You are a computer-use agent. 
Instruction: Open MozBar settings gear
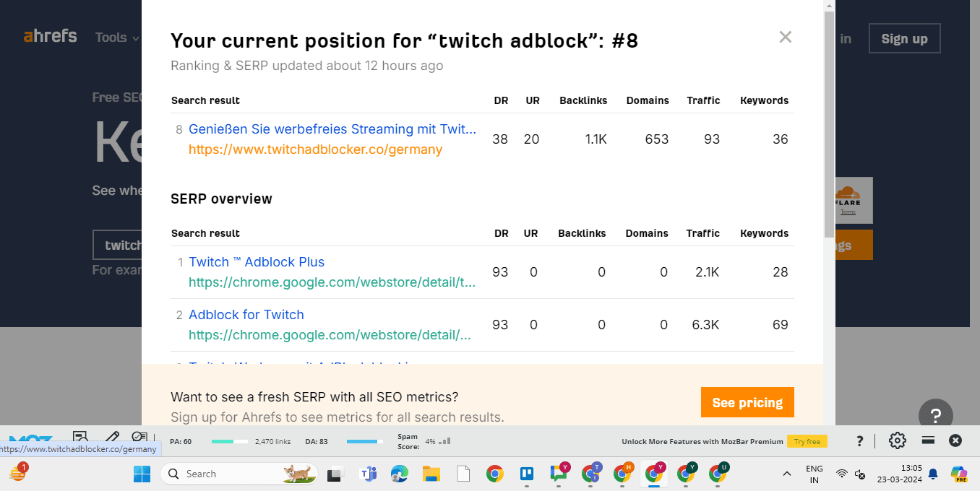897,440
